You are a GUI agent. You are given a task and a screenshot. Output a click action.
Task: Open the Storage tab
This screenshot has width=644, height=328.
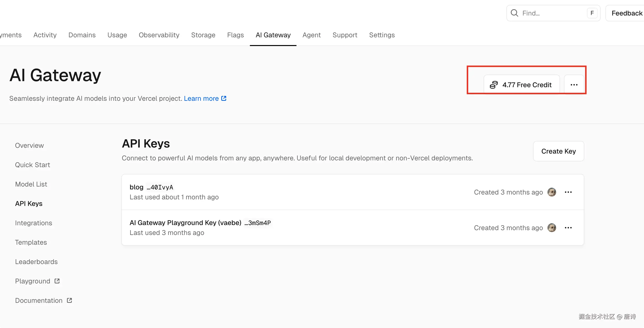[203, 35]
